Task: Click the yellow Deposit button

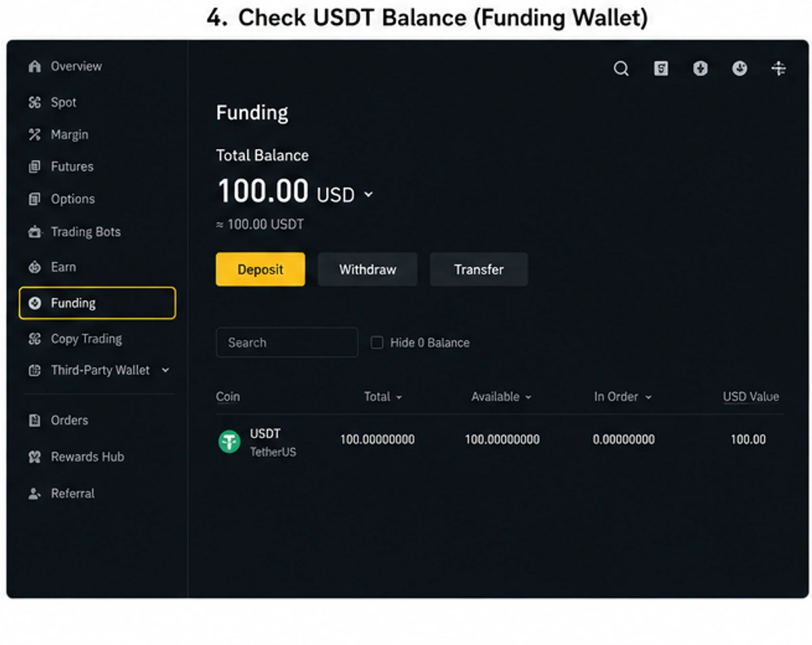Action: point(261,269)
